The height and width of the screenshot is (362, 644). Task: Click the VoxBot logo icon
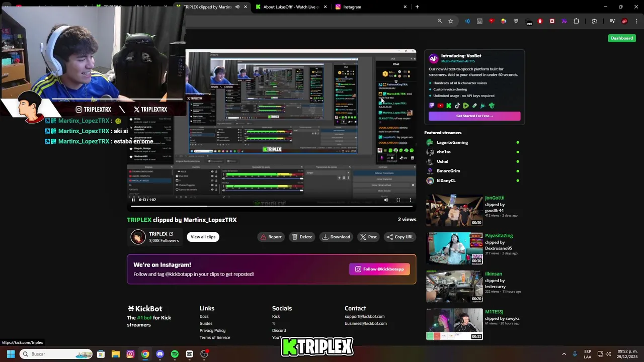(x=433, y=58)
